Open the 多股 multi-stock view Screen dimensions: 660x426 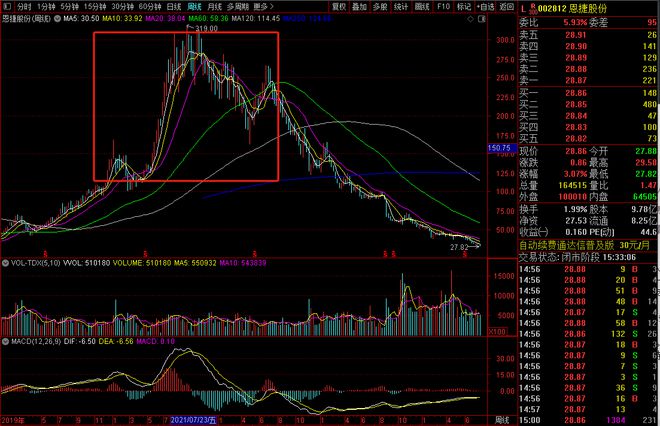pyautogui.click(x=380, y=7)
